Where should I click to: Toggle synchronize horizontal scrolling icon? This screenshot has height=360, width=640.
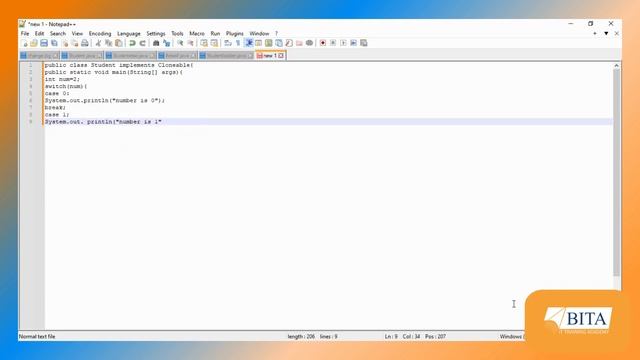coord(214,43)
